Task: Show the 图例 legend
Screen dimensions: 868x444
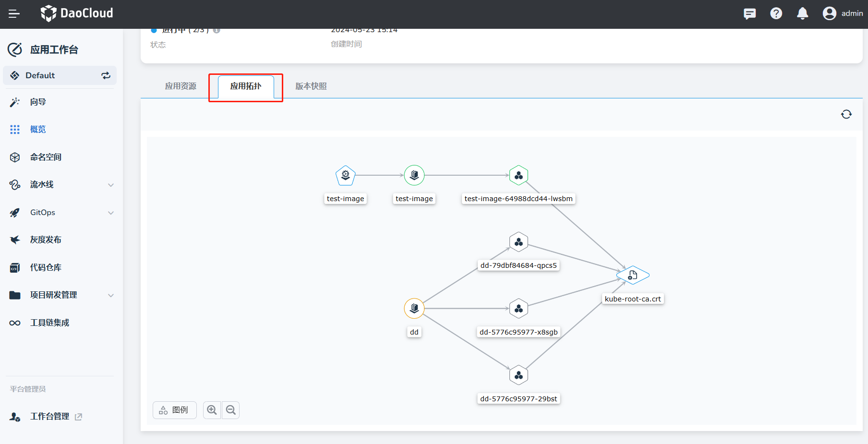Action: click(175, 410)
